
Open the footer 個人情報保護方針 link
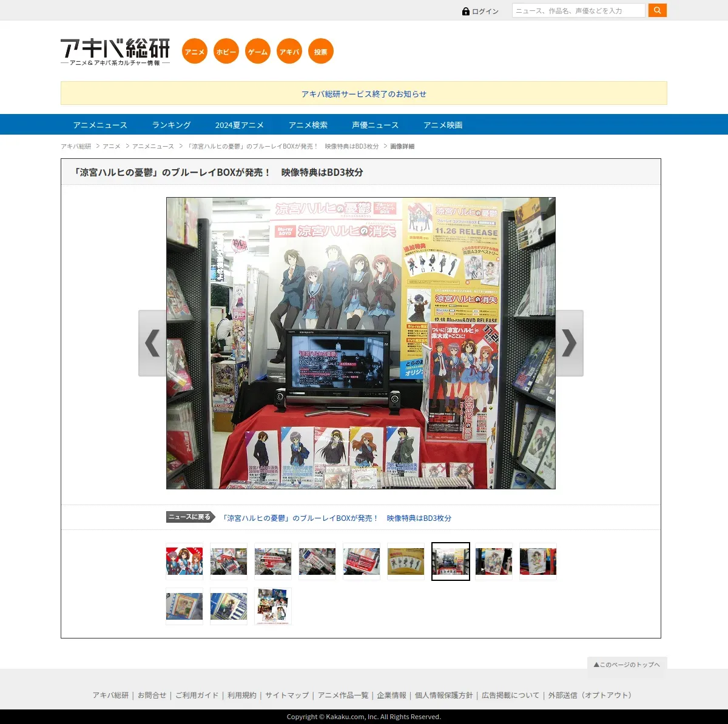coord(443,696)
